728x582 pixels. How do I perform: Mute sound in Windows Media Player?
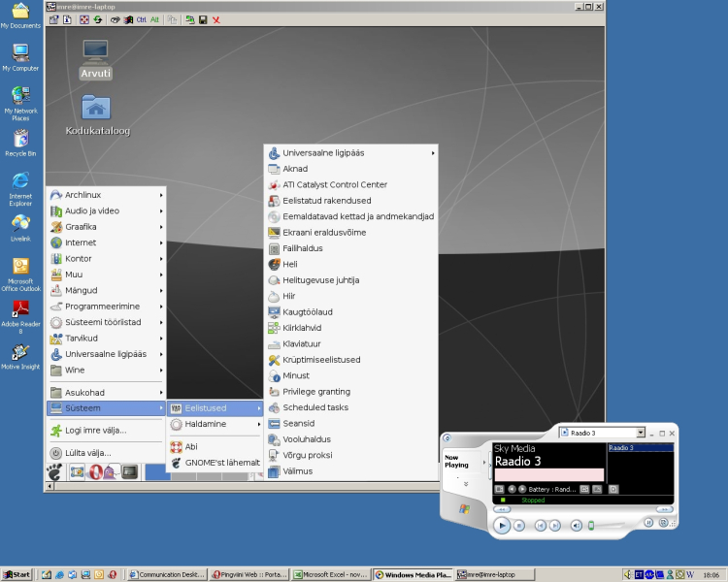click(577, 526)
